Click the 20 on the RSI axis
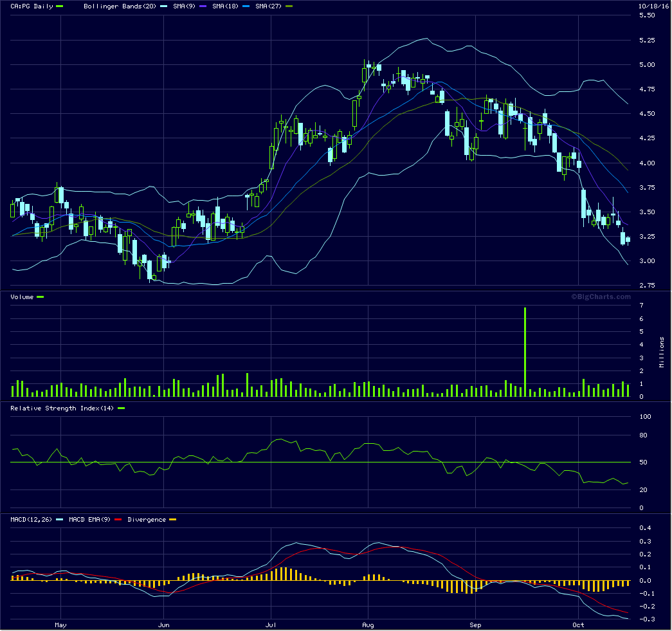Screen dimensions: 672x631 pyautogui.click(x=643, y=489)
